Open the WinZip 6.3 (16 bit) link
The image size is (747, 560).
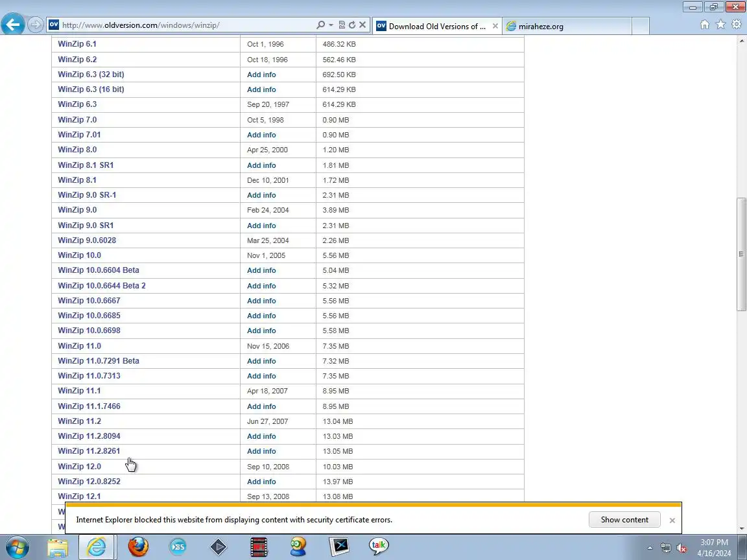pos(91,89)
